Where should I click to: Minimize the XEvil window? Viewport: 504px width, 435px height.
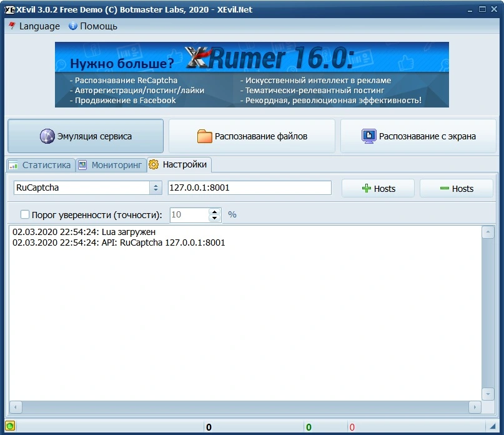pos(470,9)
